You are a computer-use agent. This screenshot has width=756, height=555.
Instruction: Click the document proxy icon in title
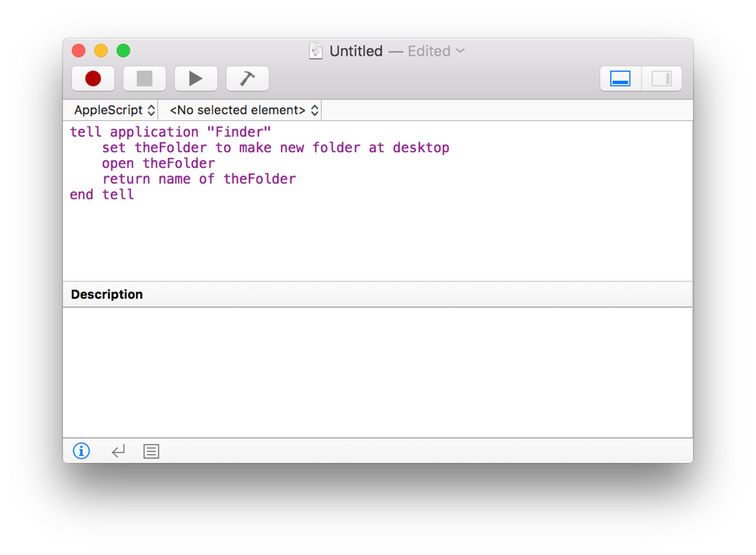[x=316, y=51]
